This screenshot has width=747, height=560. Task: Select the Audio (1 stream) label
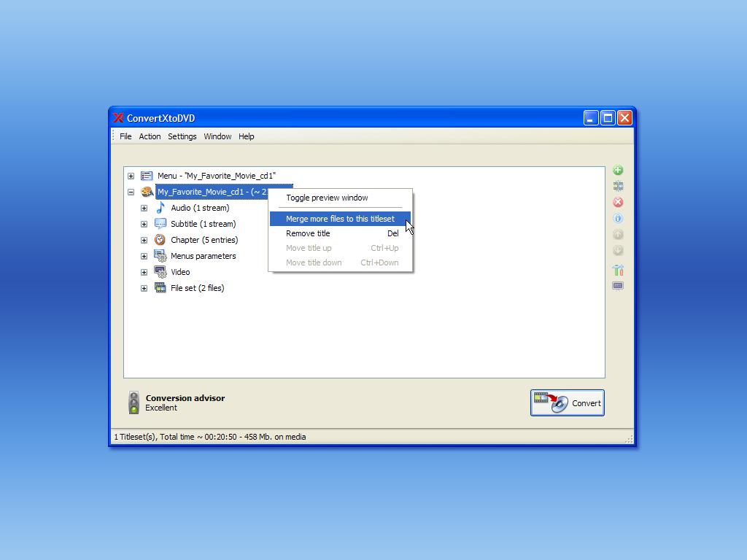200,208
